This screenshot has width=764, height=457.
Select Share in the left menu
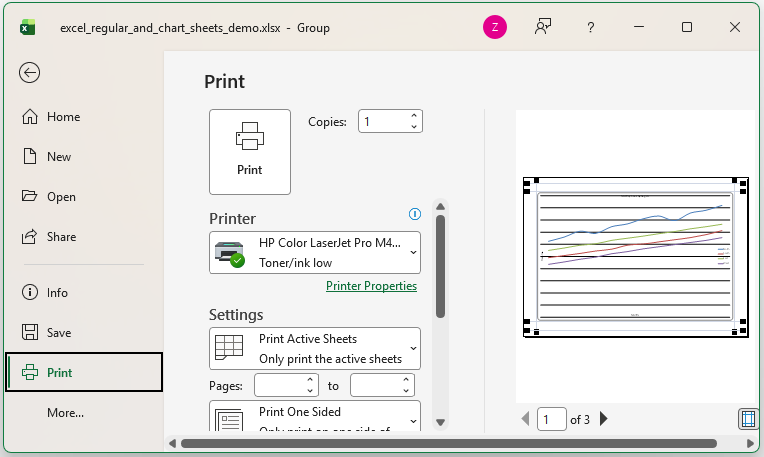pos(60,237)
